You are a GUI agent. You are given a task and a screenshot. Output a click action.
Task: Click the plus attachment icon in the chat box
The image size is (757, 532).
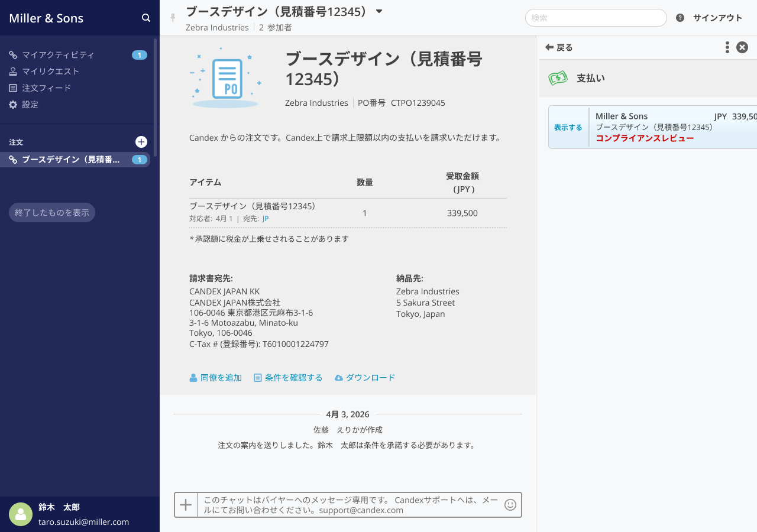click(186, 504)
